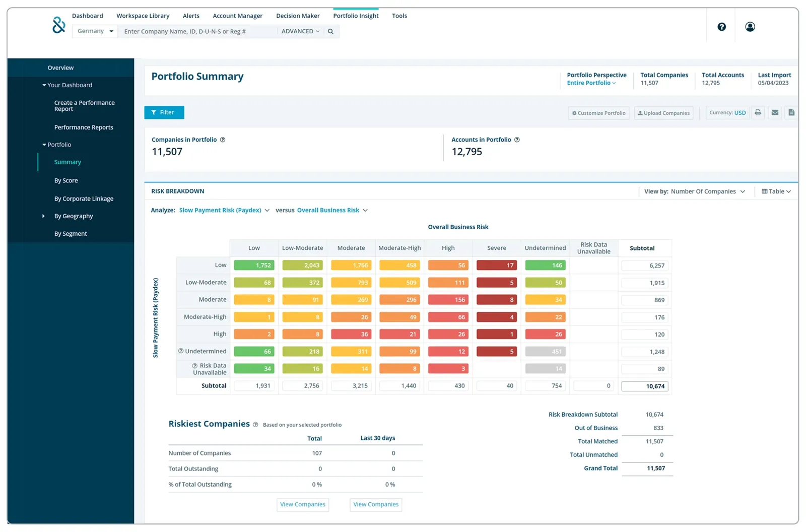This screenshot has height=532, width=806.
Task: Select Overview in the sidebar
Action: coord(60,68)
